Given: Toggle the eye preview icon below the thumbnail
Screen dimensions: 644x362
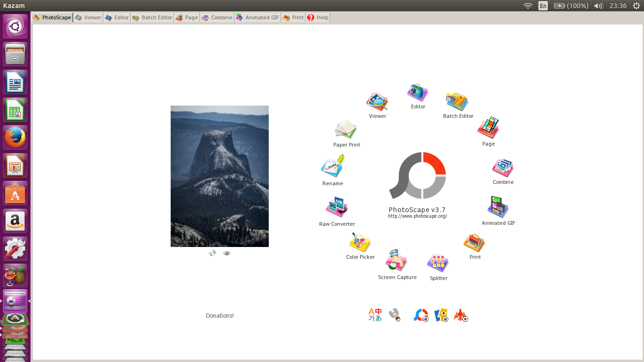Looking at the screenshot, I should point(226,253).
